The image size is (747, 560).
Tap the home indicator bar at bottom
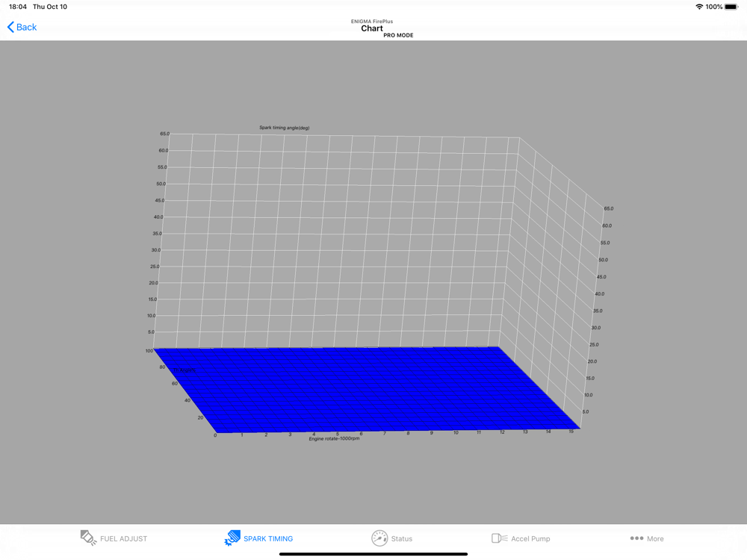373,554
